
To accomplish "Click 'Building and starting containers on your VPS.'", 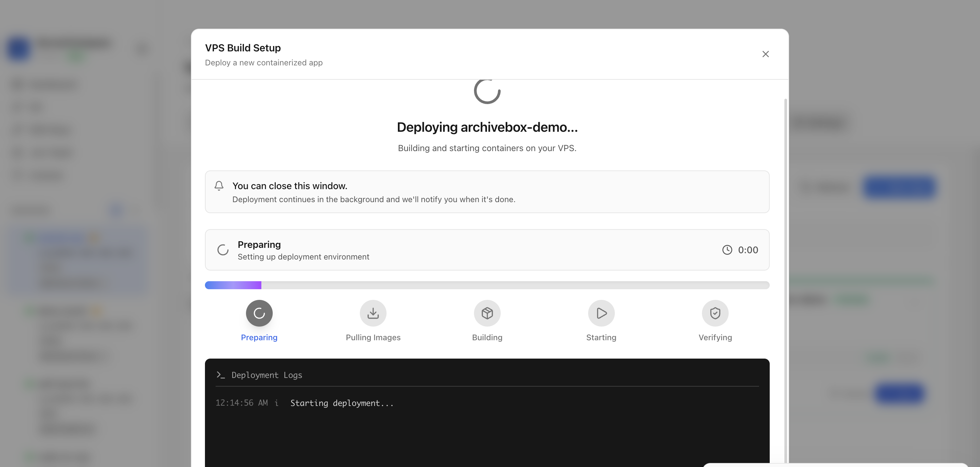I will 487,148.
